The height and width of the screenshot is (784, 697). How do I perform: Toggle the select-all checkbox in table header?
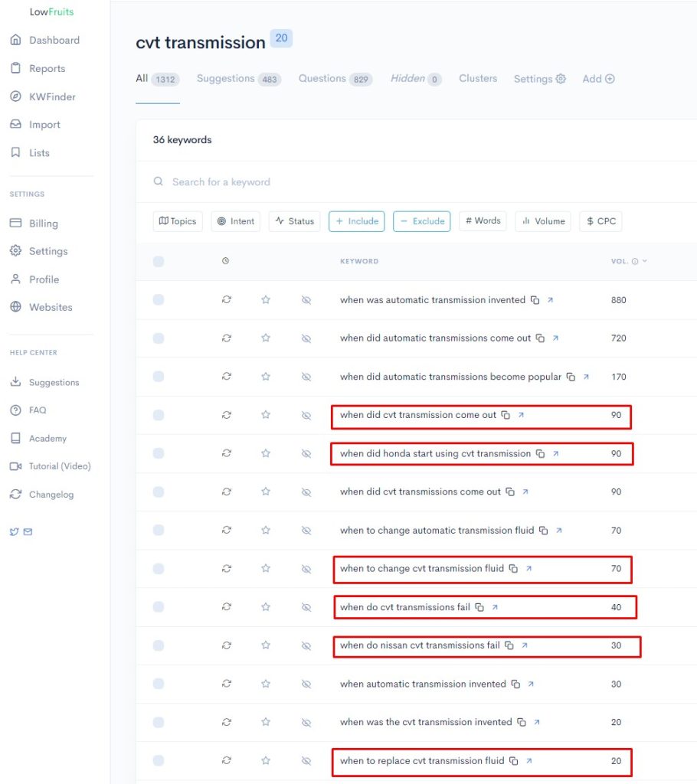coord(159,261)
